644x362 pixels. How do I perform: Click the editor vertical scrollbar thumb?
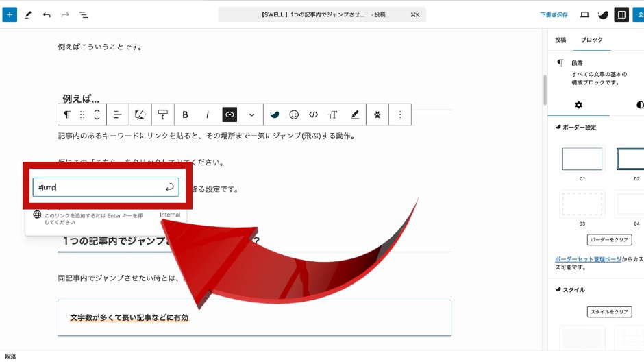[x=545, y=90]
